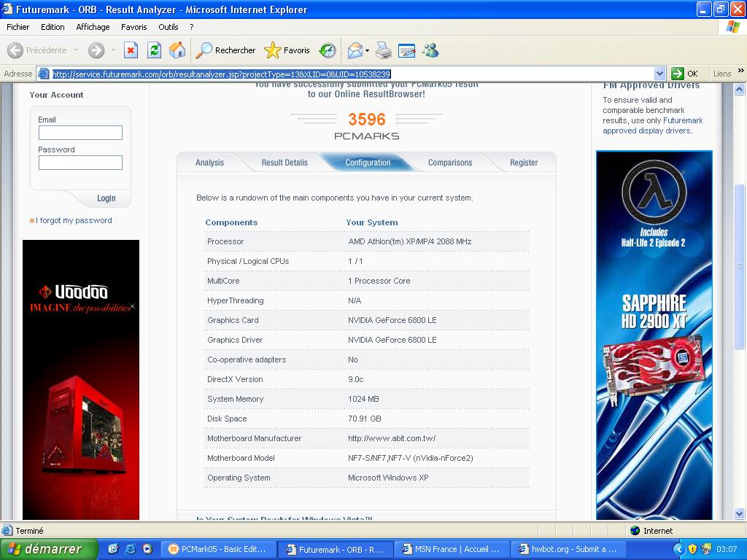
Task: Go to home page icon
Action: point(177,50)
